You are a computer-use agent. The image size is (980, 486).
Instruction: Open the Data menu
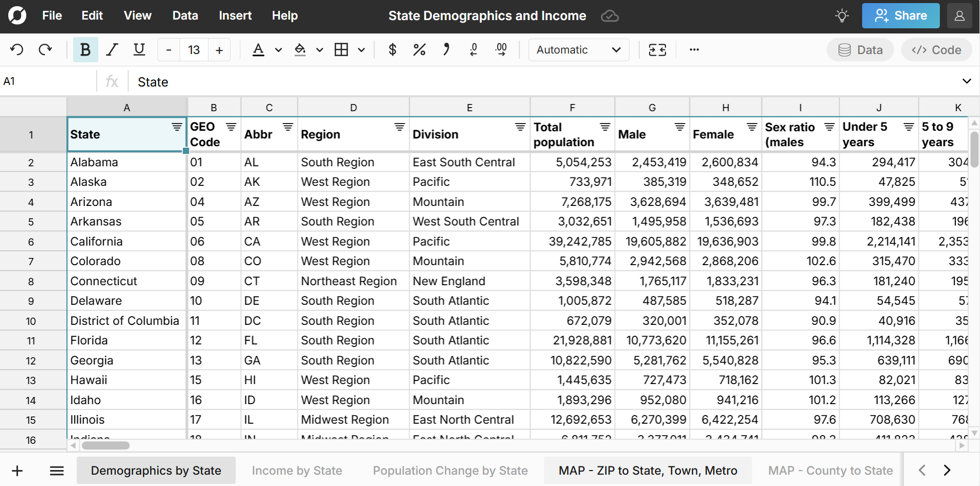coord(185,15)
